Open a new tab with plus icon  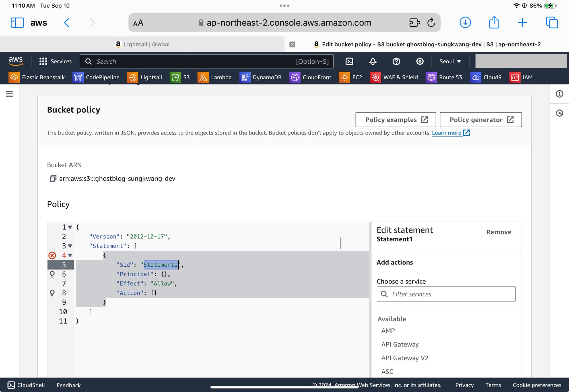pos(522,22)
